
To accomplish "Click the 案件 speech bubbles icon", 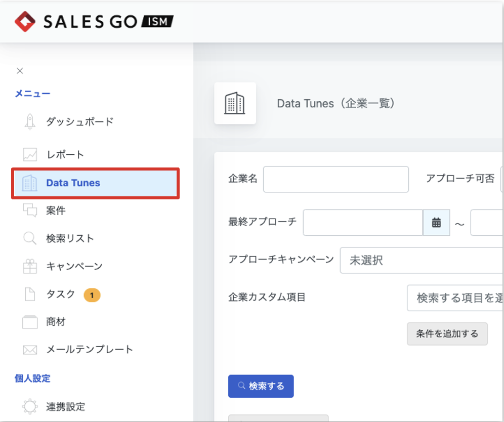I will (30, 210).
